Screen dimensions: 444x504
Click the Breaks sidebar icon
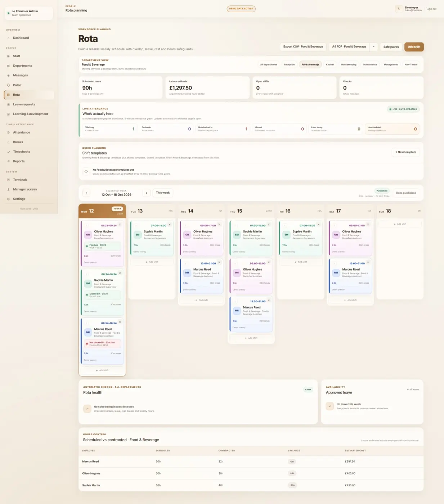tap(8, 142)
